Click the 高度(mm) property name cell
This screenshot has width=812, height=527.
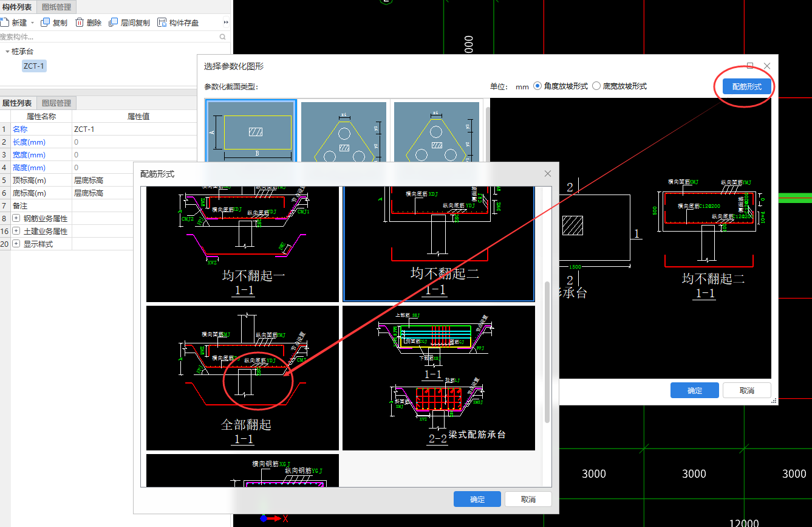click(x=41, y=167)
